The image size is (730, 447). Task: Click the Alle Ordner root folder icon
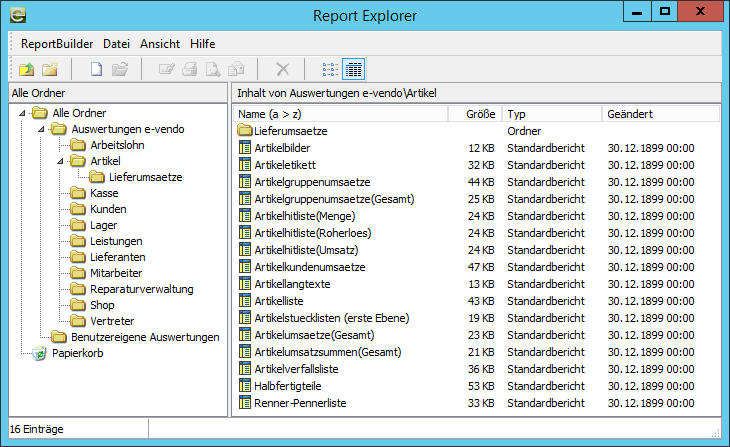pyautogui.click(x=40, y=113)
